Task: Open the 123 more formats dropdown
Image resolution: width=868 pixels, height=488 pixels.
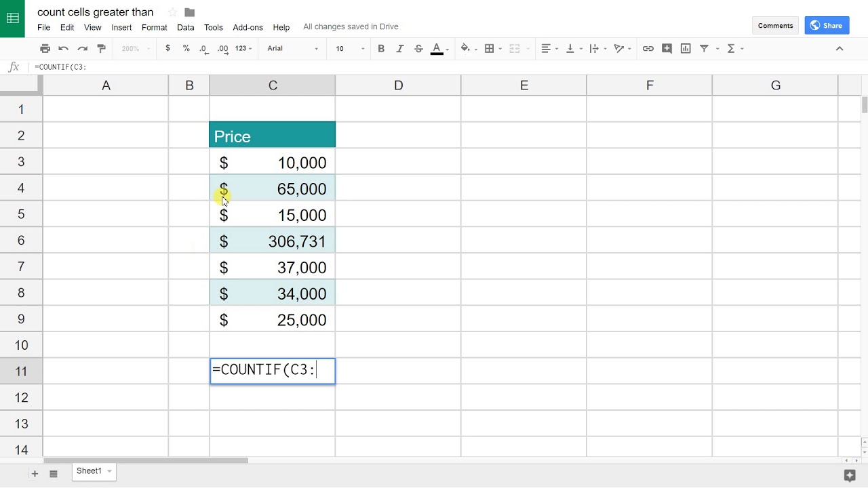Action: click(x=243, y=48)
